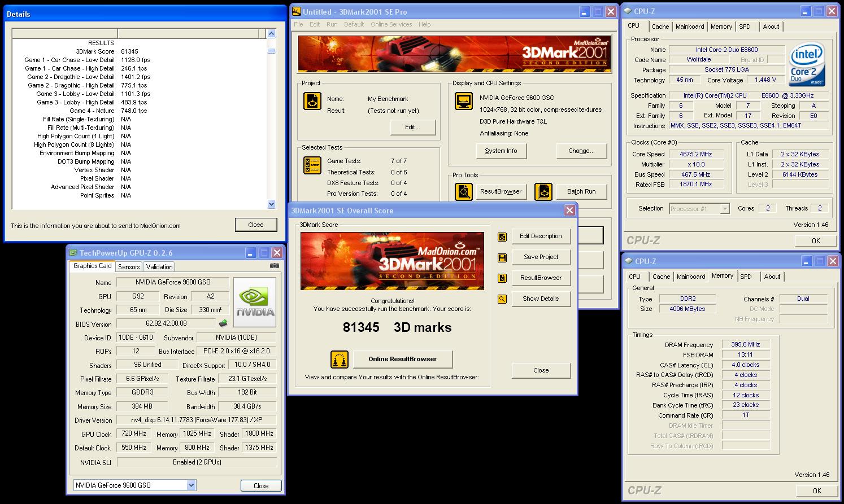844x504 pixels.
Task: Switch to the Sensors tab in GPU-Z
Action: (129, 266)
